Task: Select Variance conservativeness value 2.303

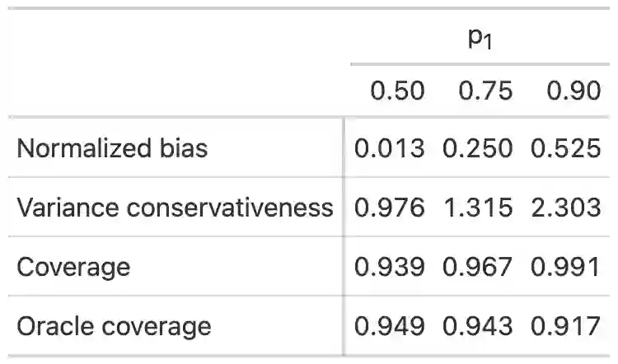Action: [566, 208]
